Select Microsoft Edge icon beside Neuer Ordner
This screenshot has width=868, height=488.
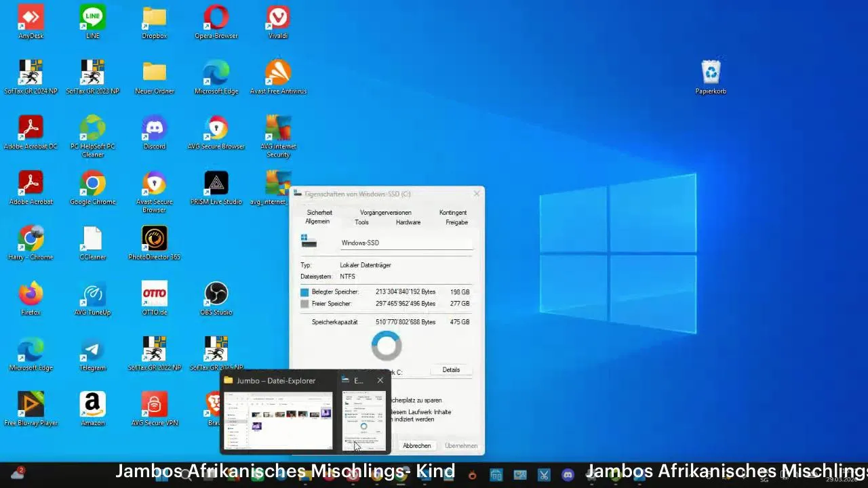(216, 77)
